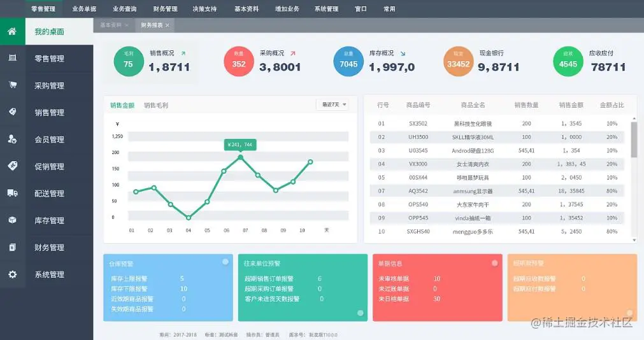Click the table scrollbar up arrow
Viewport: 644px width, 340px height.
point(634,118)
